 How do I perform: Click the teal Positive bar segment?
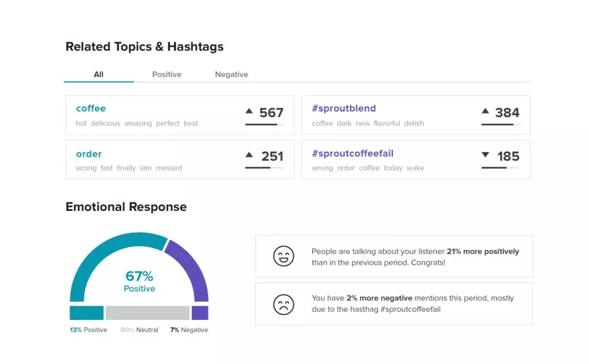[x=86, y=313]
